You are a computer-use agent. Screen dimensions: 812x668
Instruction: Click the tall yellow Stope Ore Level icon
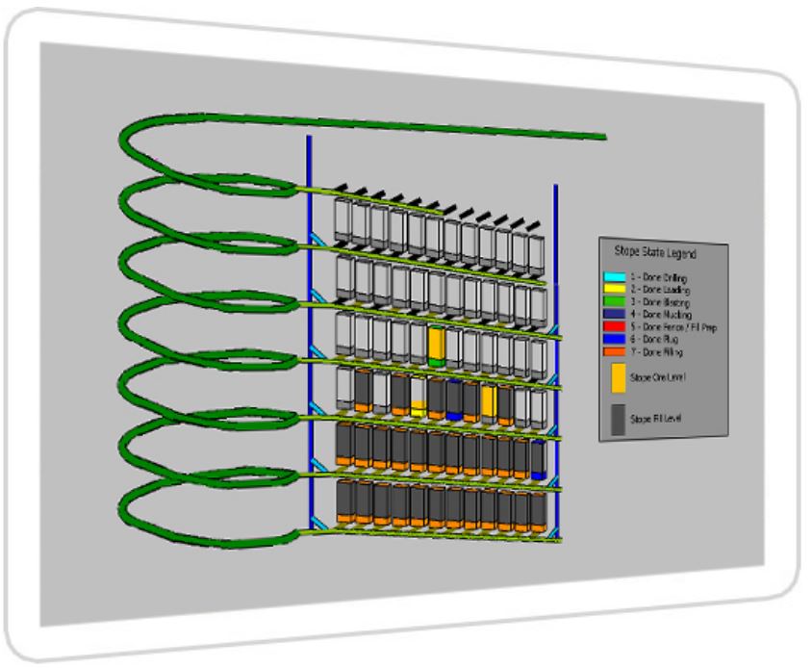pyautogui.click(x=618, y=378)
